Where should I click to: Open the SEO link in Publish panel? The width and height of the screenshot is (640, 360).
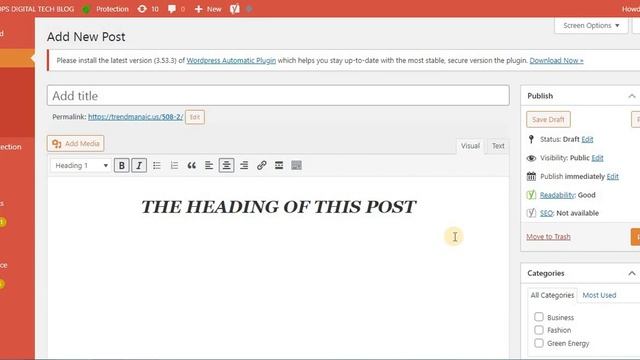[x=546, y=213]
